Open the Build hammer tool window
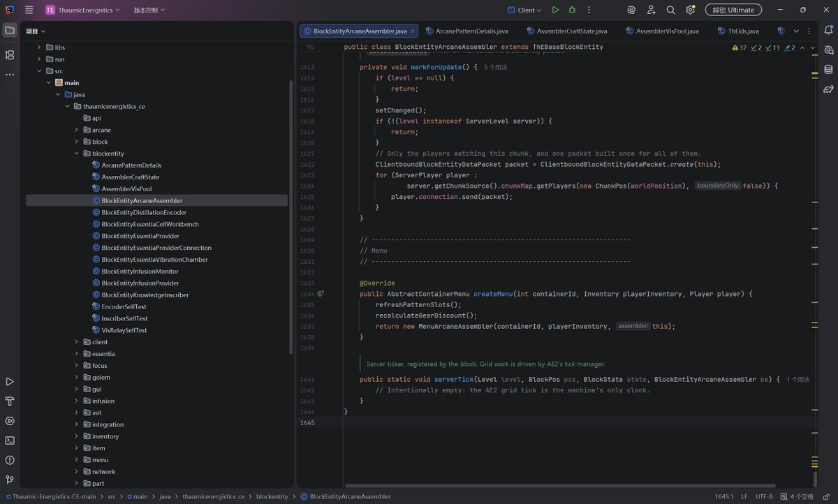 coord(10,401)
